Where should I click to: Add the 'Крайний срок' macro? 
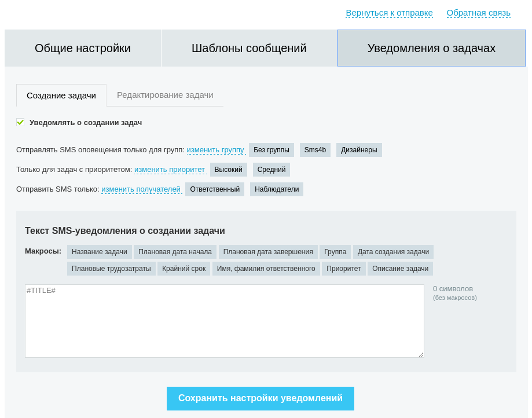pos(184,269)
